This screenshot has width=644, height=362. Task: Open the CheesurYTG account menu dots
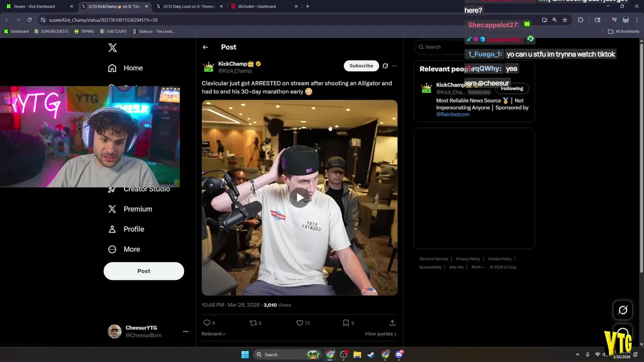tap(186, 332)
